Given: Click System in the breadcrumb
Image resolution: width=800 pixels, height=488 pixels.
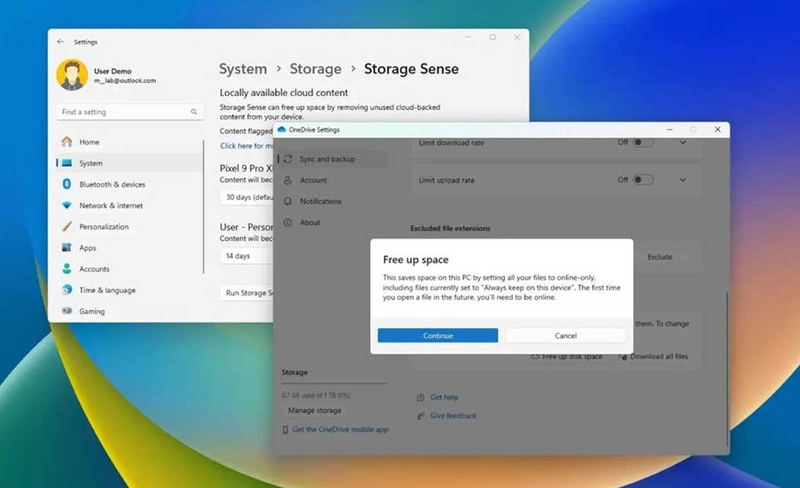Looking at the screenshot, I should [x=243, y=69].
